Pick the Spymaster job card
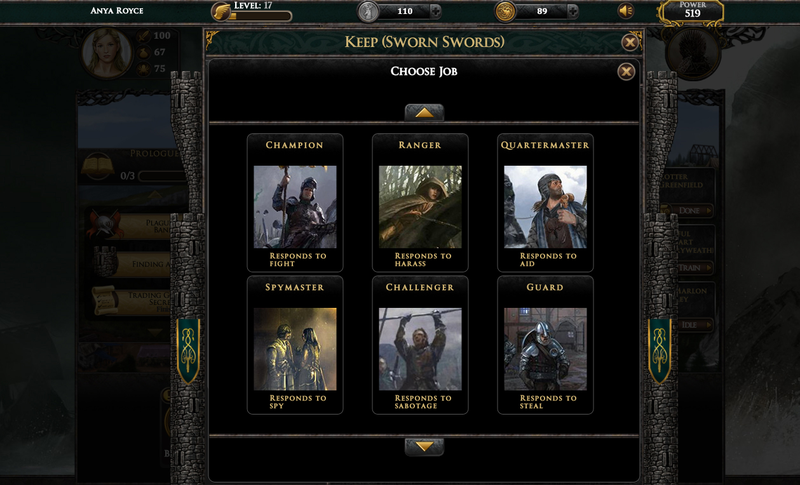This screenshot has height=485, width=800. coord(295,345)
